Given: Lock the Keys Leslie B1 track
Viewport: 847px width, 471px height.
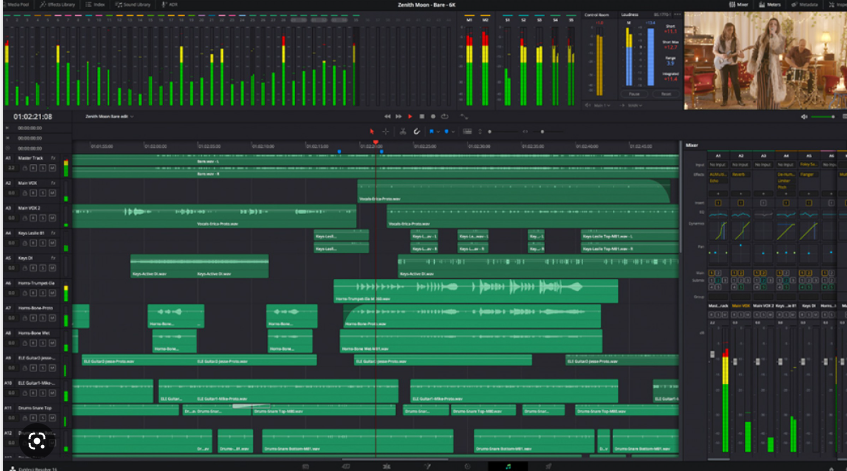Looking at the screenshot, I should click(x=24, y=243).
